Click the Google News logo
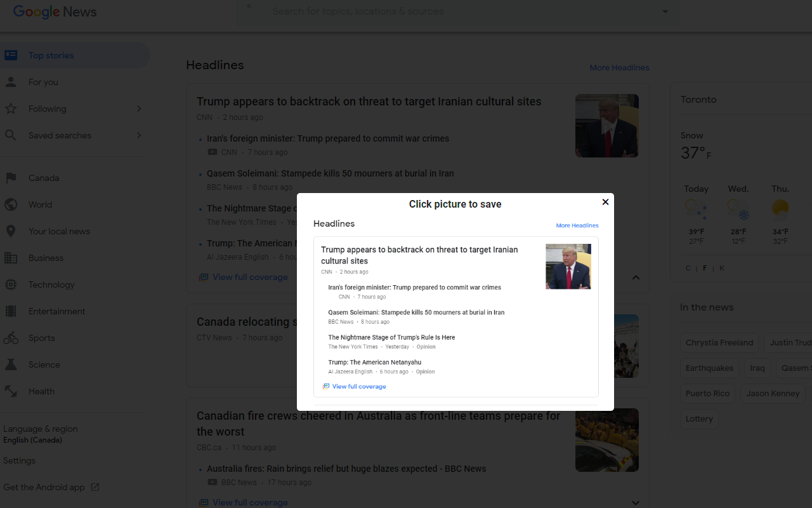The width and height of the screenshot is (812, 508). (x=55, y=11)
